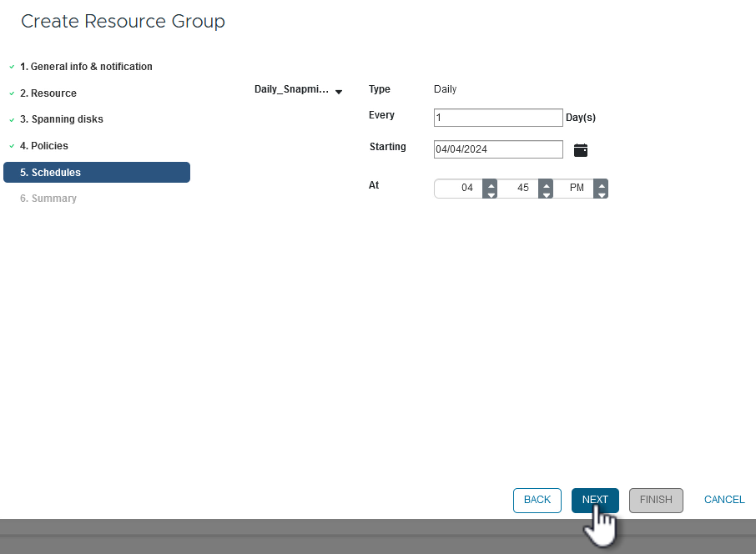Increase the minutes value with up arrow
The width and height of the screenshot is (756, 554).
(546, 184)
